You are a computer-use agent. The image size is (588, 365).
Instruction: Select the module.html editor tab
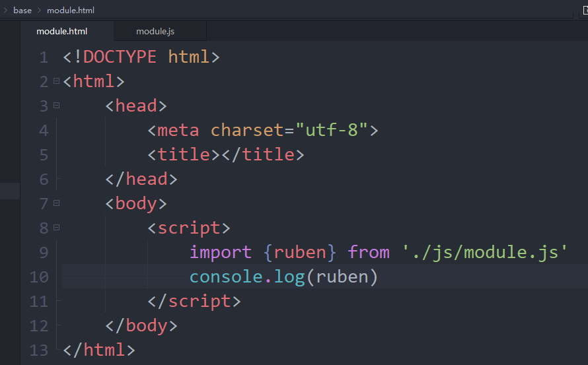[61, 31]
